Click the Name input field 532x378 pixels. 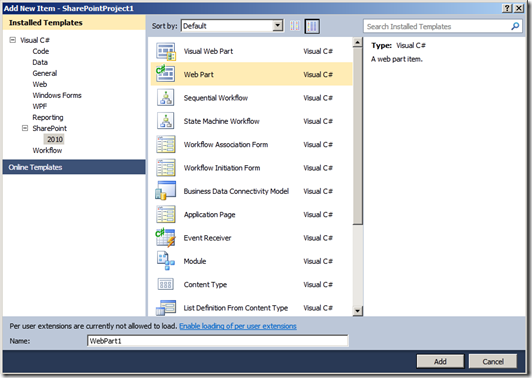[217, 341]
